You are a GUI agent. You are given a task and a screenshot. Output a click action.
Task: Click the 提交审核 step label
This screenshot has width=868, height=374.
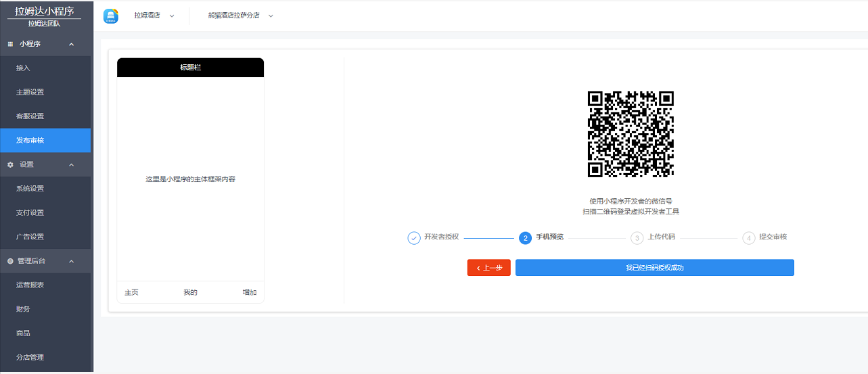[773, 237]
